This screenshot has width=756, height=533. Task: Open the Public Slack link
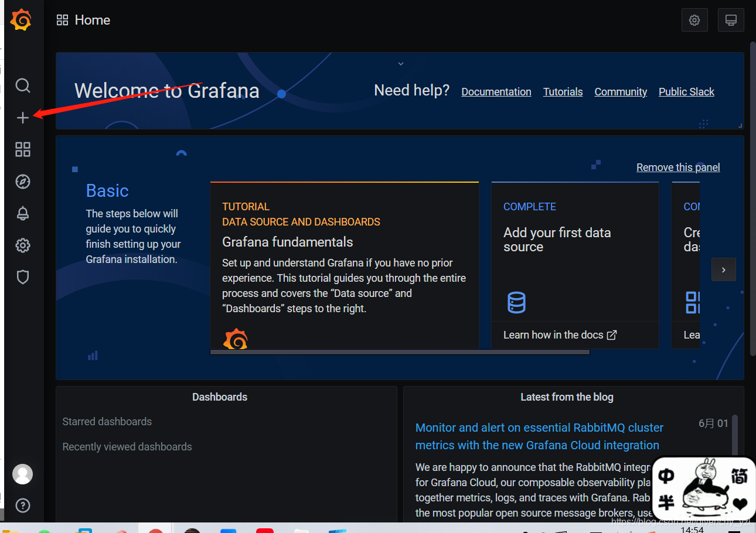pos(686,92)
